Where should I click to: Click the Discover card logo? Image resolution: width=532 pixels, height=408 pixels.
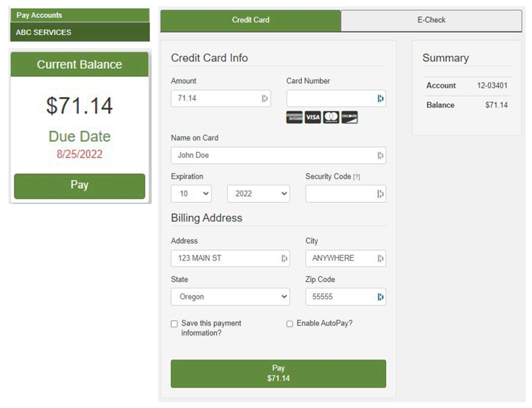point(350,117)
